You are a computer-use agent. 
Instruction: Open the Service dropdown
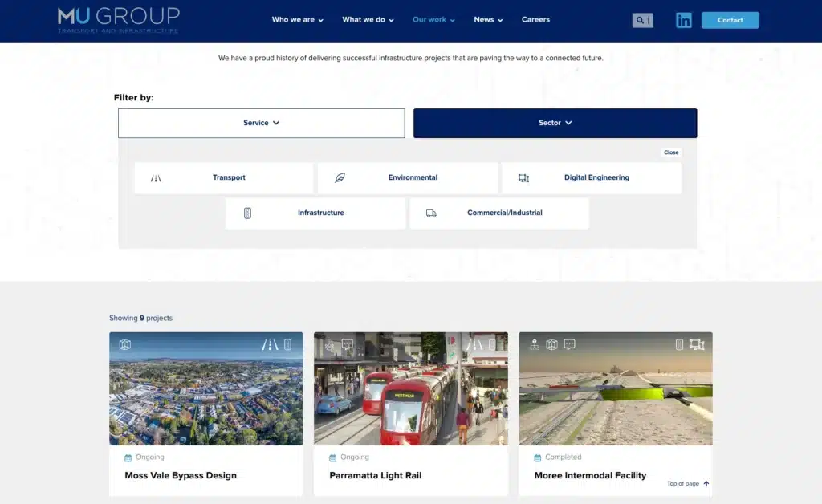(x=261, y=123)
